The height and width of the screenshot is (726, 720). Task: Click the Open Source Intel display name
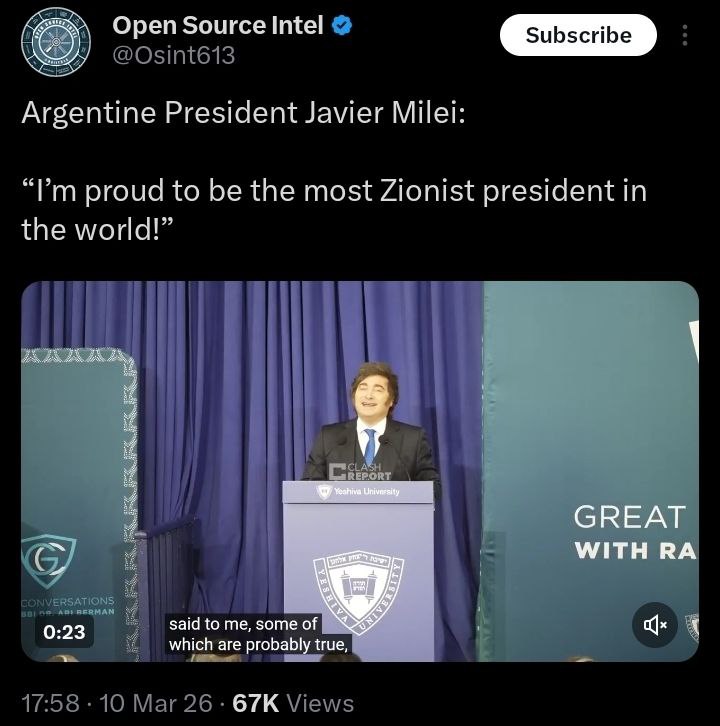[218, 25]
